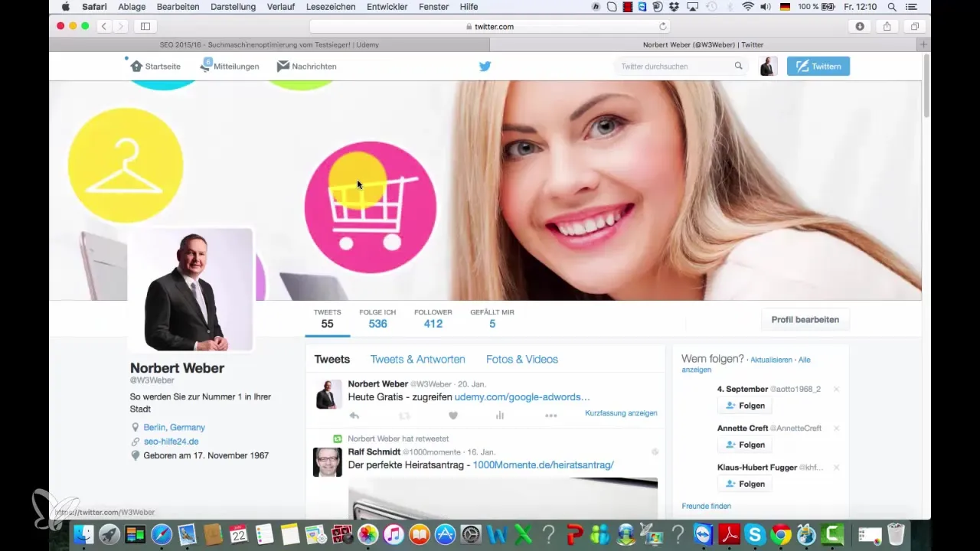Viewport: 980px width, 551px height.
Task: Follow 4. September with Folgen button
Action: pos(745,406)
